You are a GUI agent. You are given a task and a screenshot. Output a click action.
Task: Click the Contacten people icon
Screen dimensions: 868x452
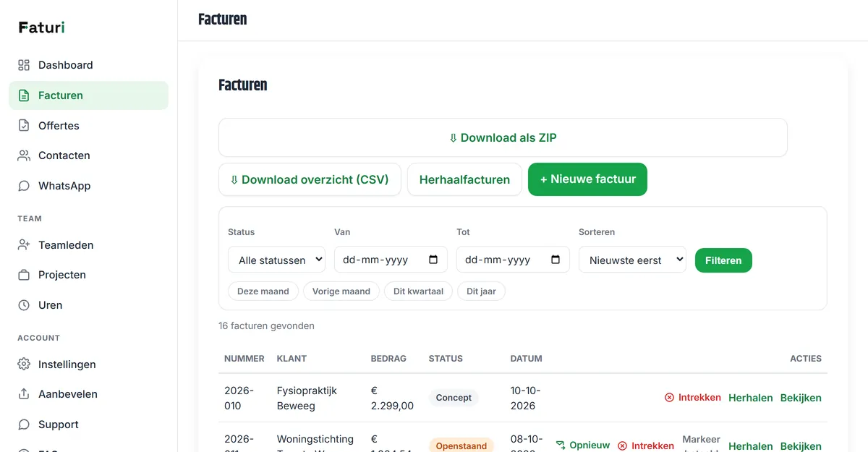(x=24, y=155)
